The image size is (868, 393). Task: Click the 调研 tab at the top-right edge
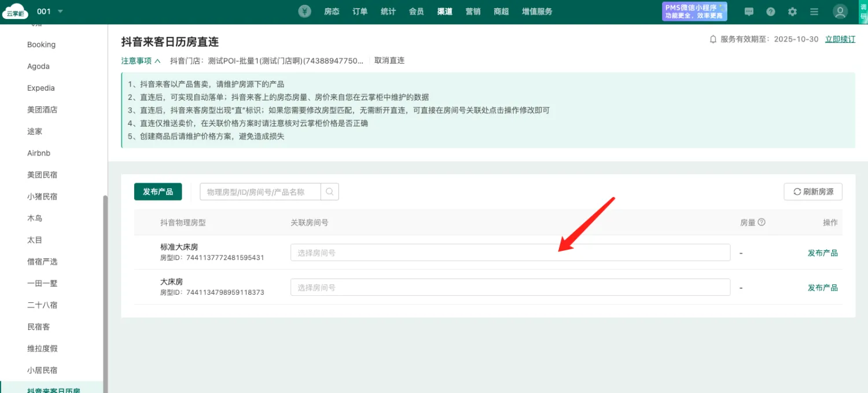point(863,12)
